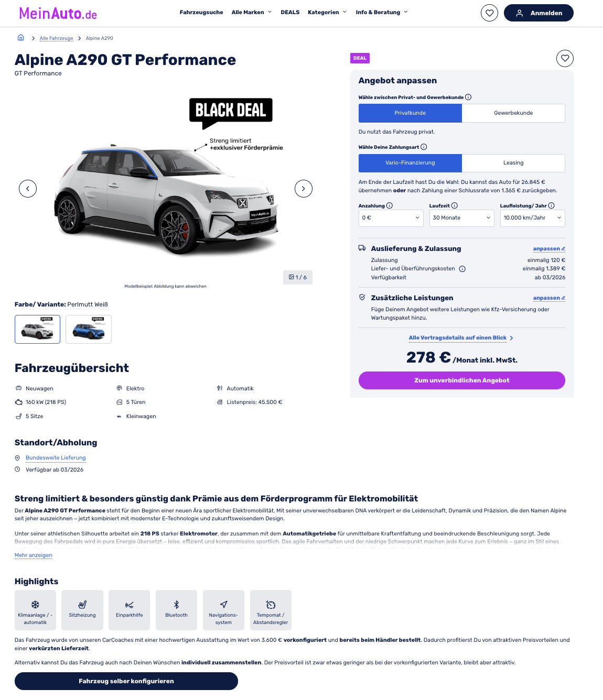Show previous car image with left arrow
Viewport: 603px width, 700px height.
coord(28,189)
